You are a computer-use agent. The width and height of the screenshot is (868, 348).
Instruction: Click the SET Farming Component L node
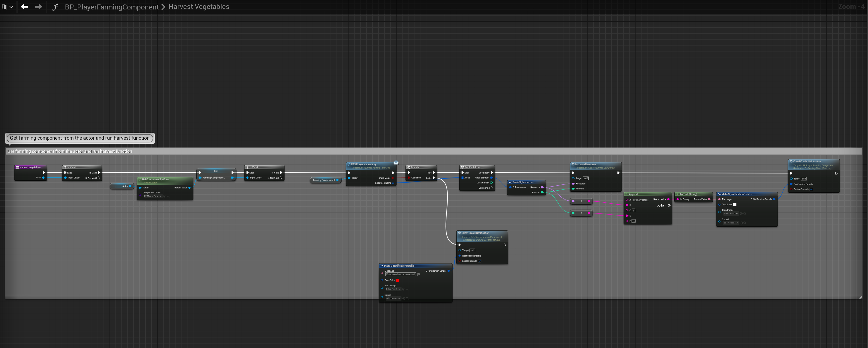[216, 171]
